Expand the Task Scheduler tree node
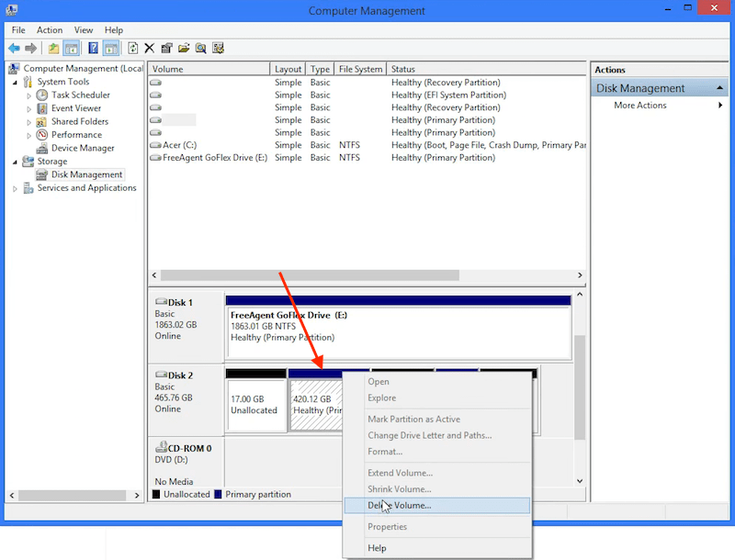Screen dimensions: 735x560 pos(28,95)
